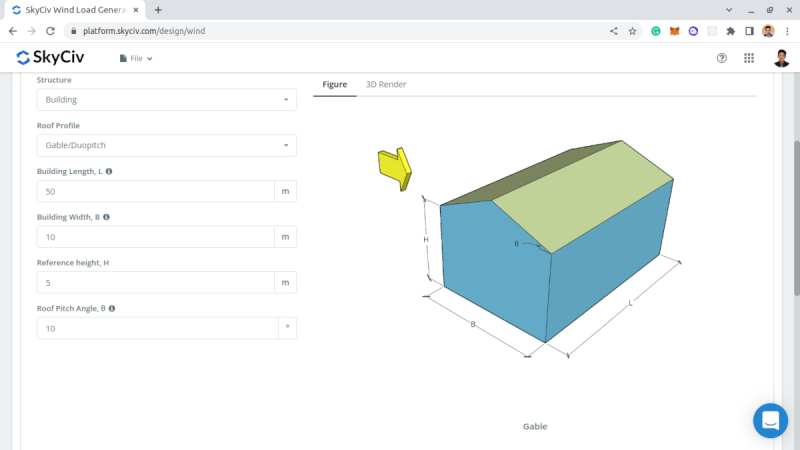Open the browser extensions puzzle icon
The width and height of the screenshot is (800, 450).
click(x=731, y=31)
